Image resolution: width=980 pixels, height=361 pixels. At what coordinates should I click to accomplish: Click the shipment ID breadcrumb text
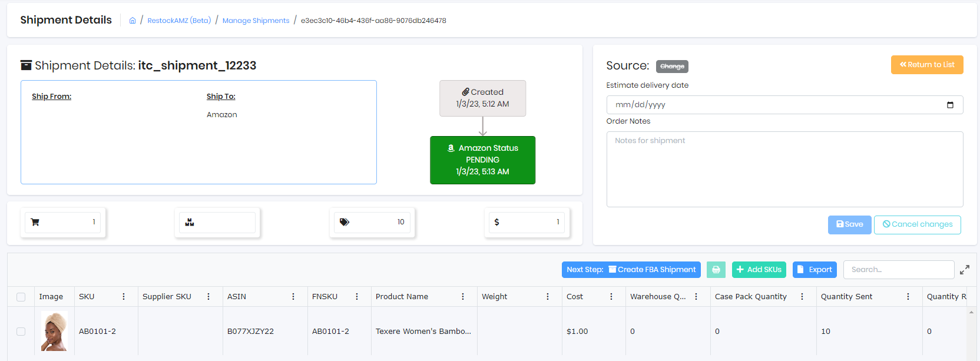373,21
